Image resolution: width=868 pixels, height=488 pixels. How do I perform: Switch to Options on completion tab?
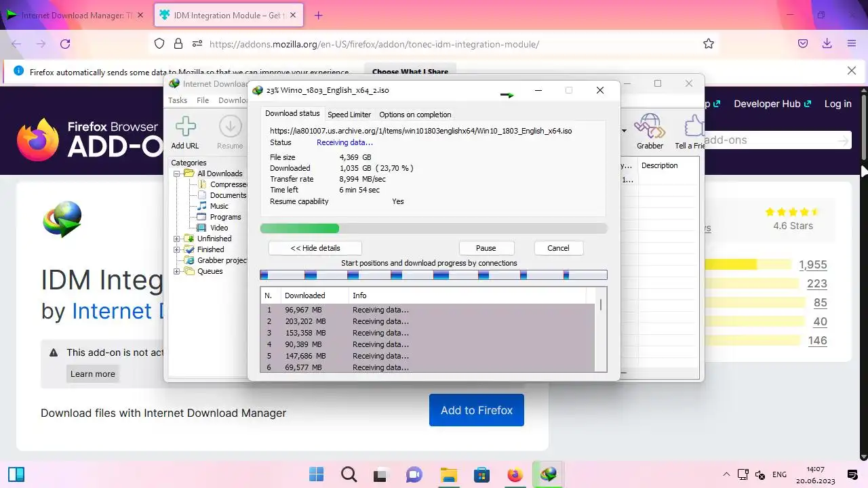tap(415, 115)
